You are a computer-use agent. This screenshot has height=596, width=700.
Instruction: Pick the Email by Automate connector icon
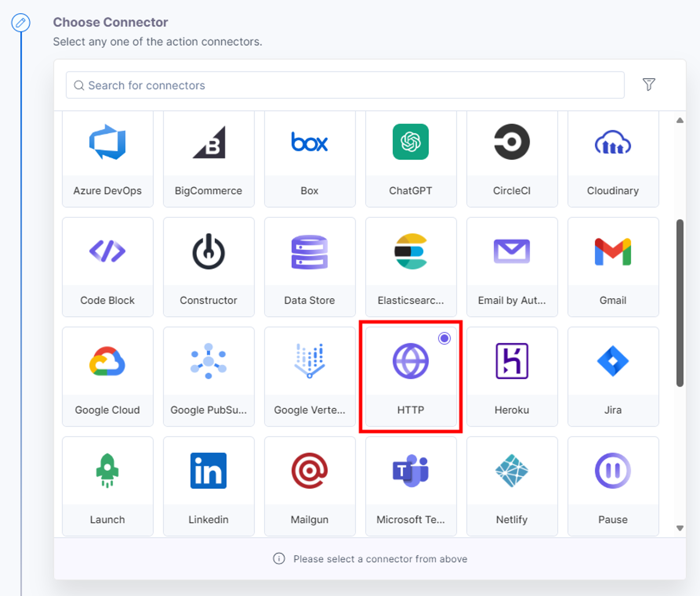512,251
